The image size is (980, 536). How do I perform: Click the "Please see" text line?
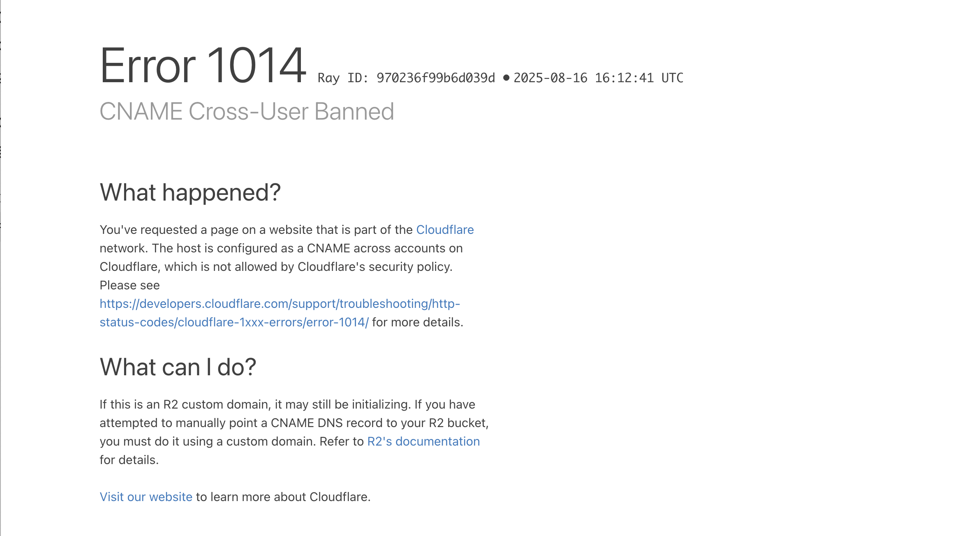[129, 285]
